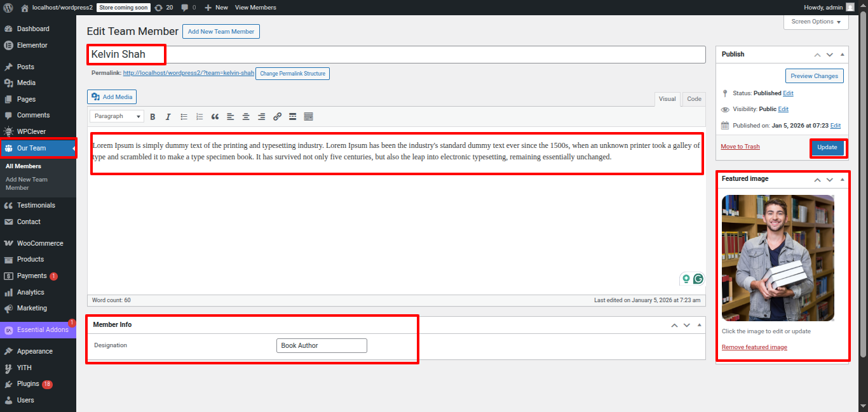The width and height of the screenshot is (868, 412).
Task: Insert Read More tag icon
Action: pyautogui.click(x=293, y=117)
